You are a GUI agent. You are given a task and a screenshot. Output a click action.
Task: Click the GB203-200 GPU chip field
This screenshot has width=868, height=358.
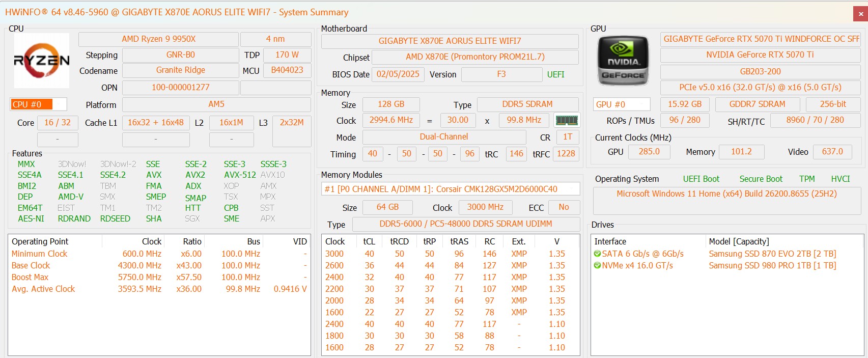click(761, 72)
